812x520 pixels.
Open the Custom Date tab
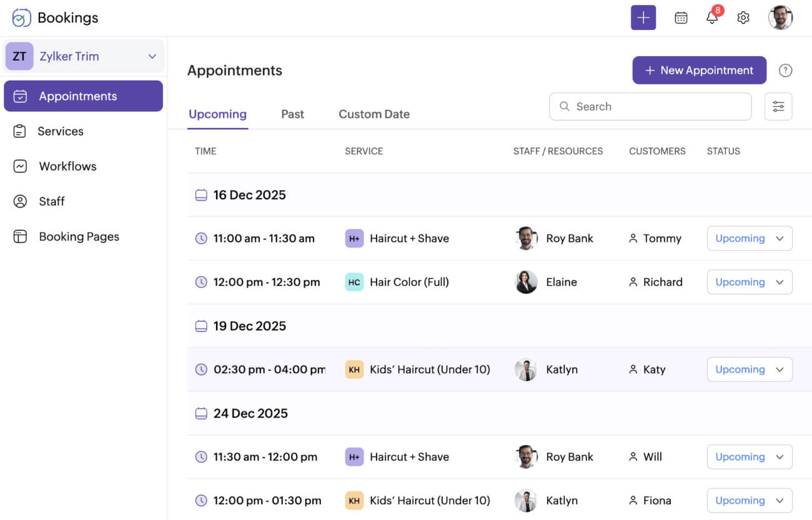click(x=374, y=114)
